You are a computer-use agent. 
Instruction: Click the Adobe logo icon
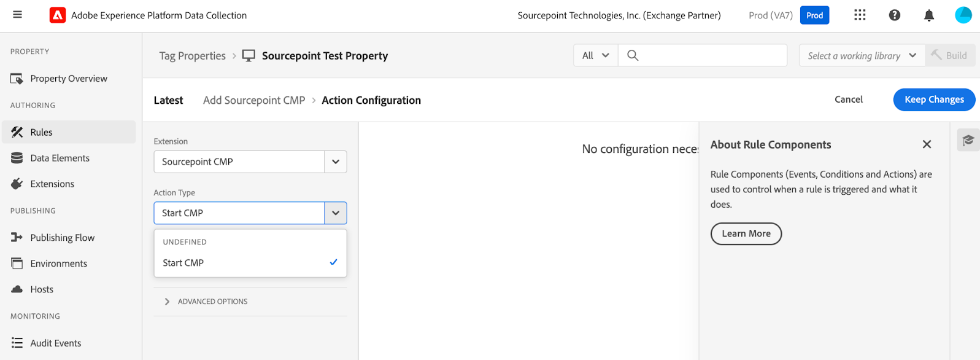coord(58,15)
